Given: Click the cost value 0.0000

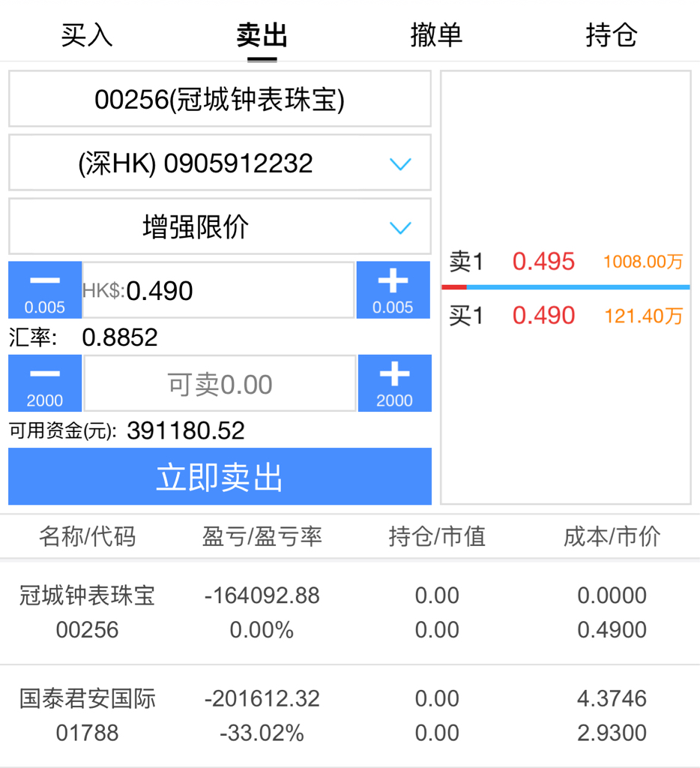Looking at the screenshot, I should tap(612, 595).
